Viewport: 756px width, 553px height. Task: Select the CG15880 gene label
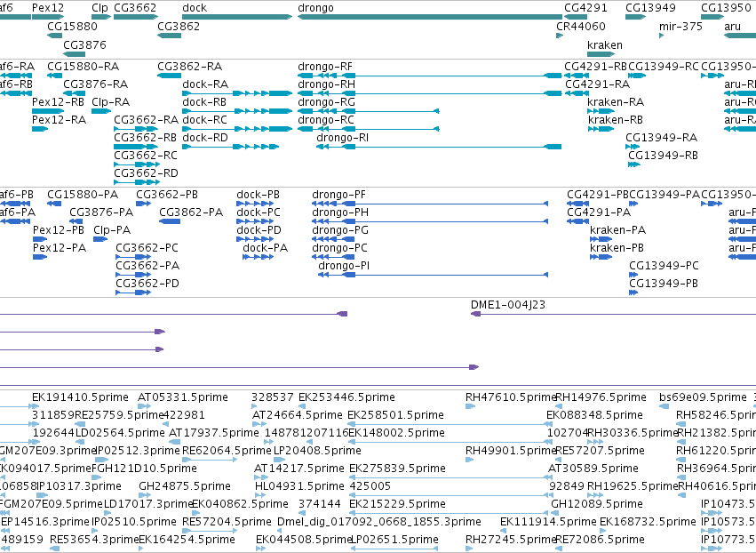[x=72, y=26]
